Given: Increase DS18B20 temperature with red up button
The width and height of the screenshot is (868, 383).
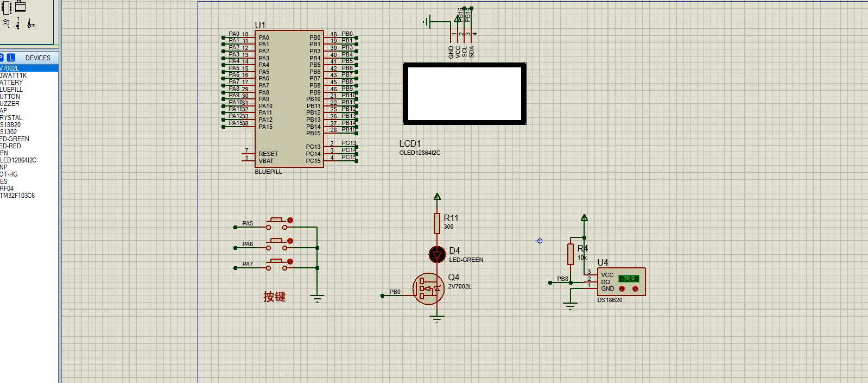Looking at the screenshot, I should click(x=635, y=289).
